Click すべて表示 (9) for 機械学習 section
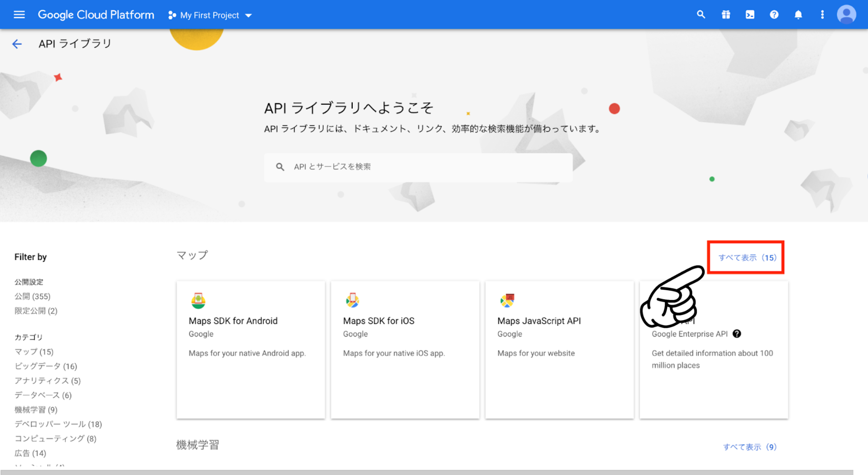This screenshot has width=868, height=475. [750, 447]
